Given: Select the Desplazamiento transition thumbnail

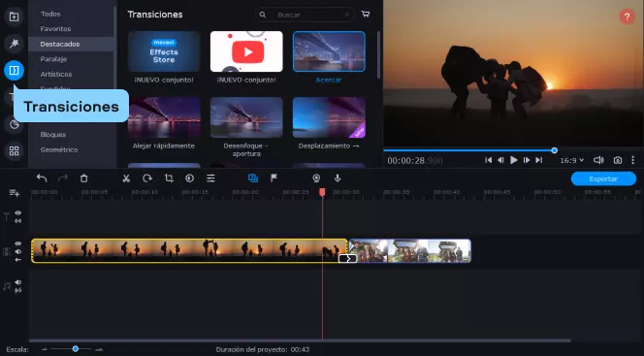Looking at the screenshot, I should coord(329,117).
